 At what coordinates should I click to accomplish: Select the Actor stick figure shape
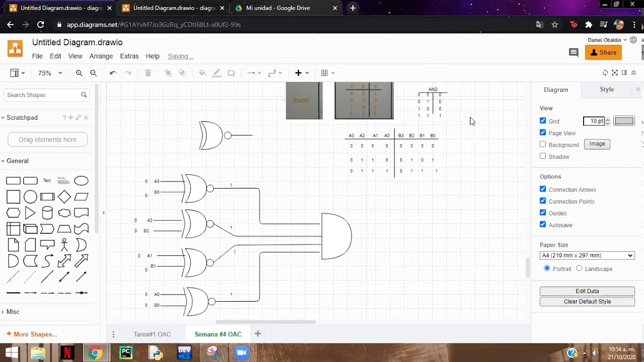coord(64,245)
